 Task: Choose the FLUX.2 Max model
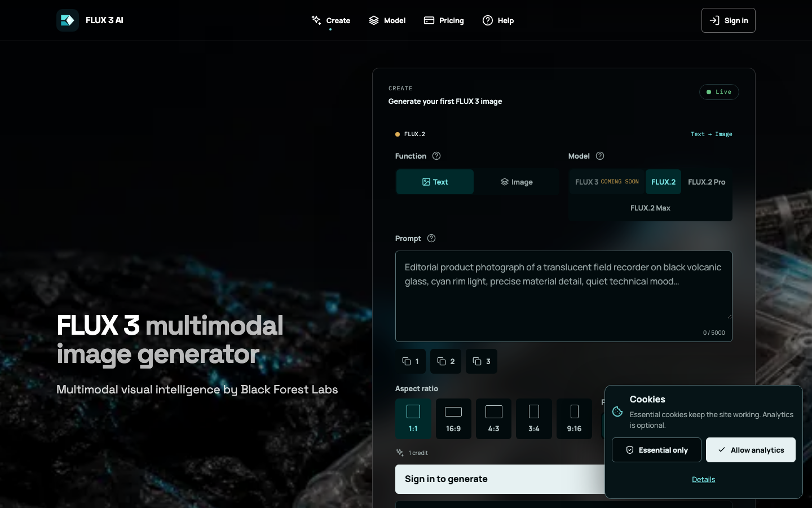tap(650, 208)
